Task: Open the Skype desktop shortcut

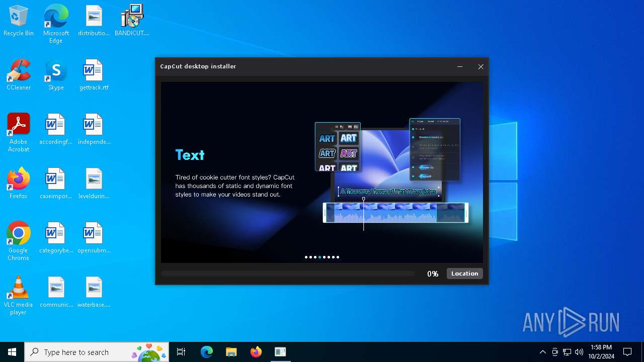Action: click(x=56, y=75)
